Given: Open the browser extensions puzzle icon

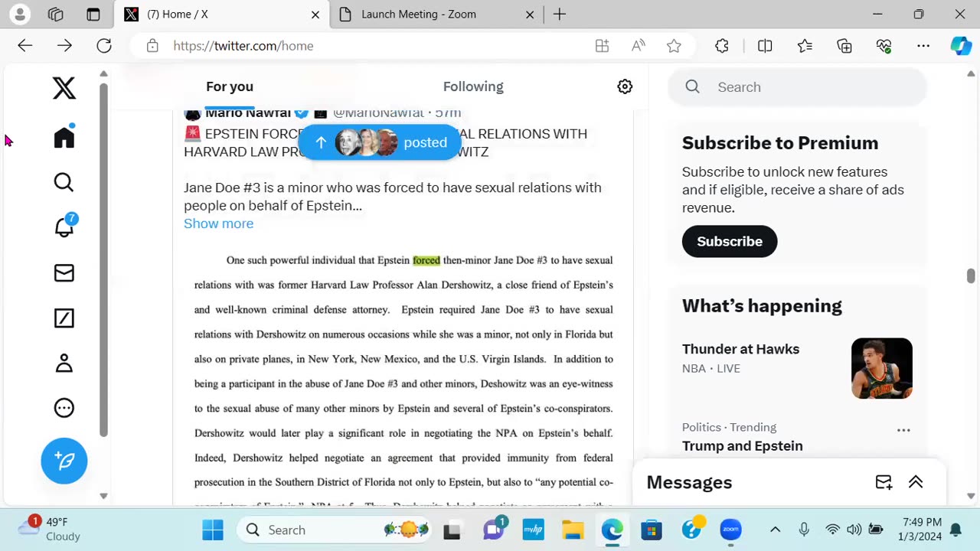Looking at the screenshot, I should click(722, 46).
